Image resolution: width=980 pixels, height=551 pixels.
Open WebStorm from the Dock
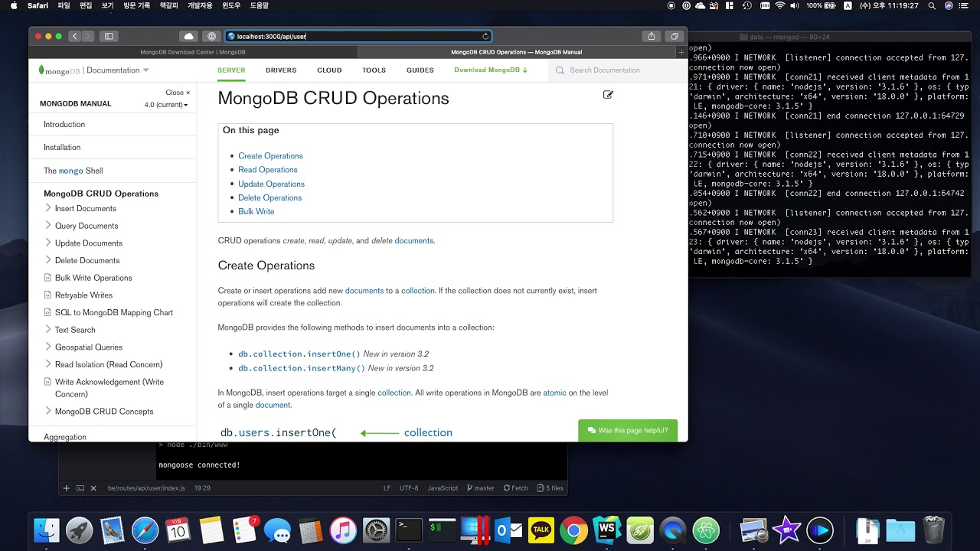[606, 530]
